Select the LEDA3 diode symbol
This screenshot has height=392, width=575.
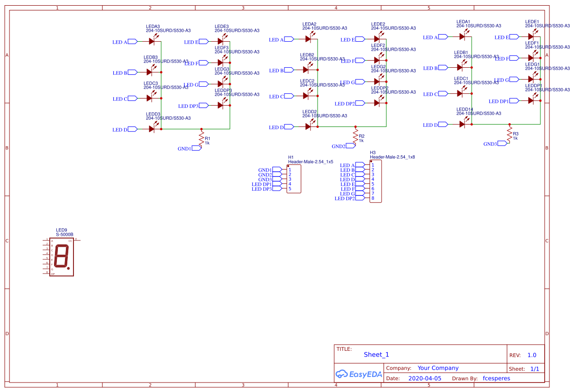[x=152, y=41]
